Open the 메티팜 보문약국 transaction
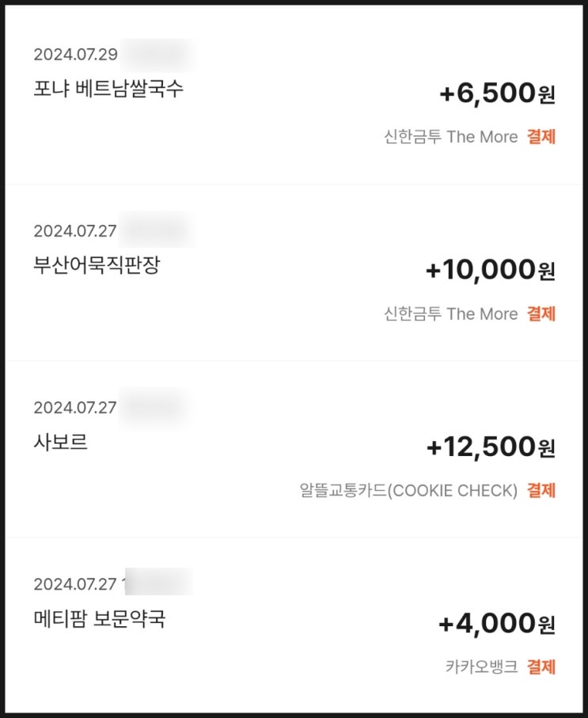 (x=100, y=618)
